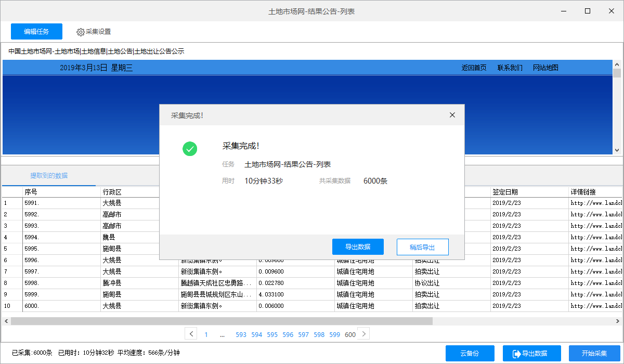This screenshot has width=624, height=364.
Task: Go to next page arrow
Action: click(363, 334)
